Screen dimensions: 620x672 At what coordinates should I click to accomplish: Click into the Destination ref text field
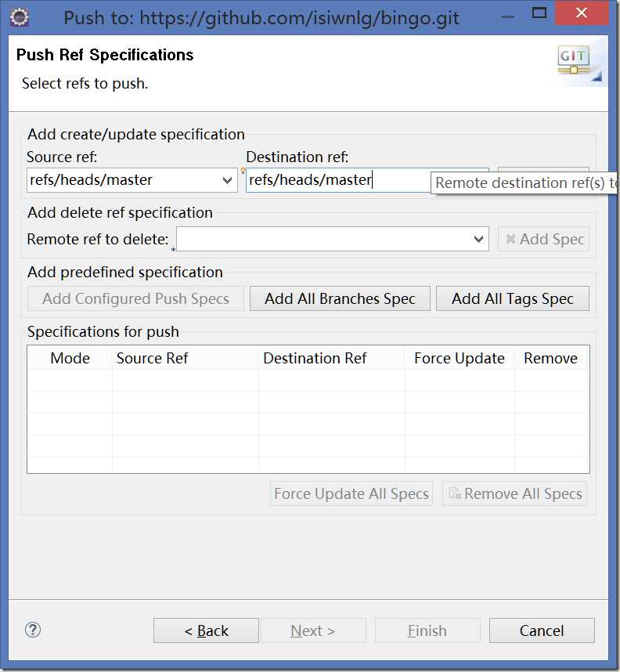pos(337,180)
